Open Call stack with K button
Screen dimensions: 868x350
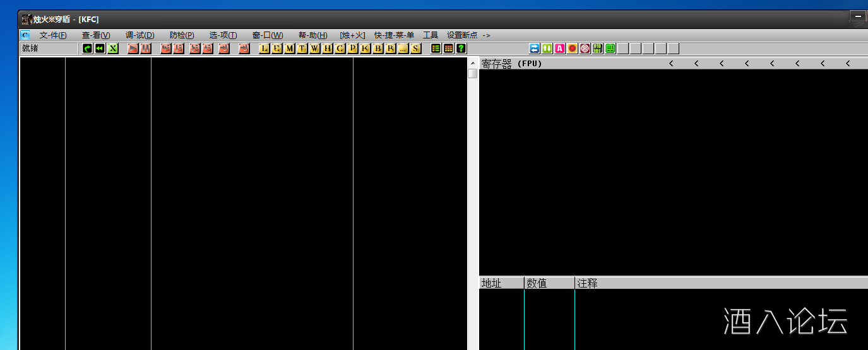click(366, 49)
